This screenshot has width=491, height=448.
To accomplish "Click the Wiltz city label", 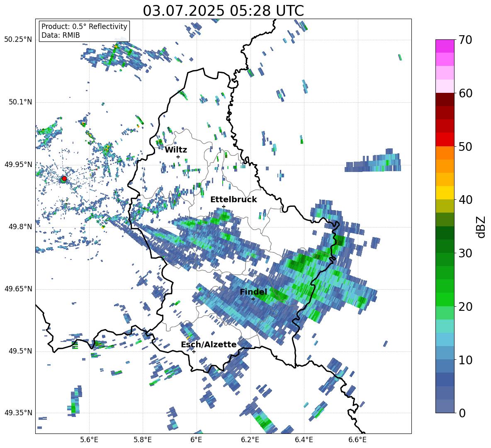I will click(x=176, y=150).
